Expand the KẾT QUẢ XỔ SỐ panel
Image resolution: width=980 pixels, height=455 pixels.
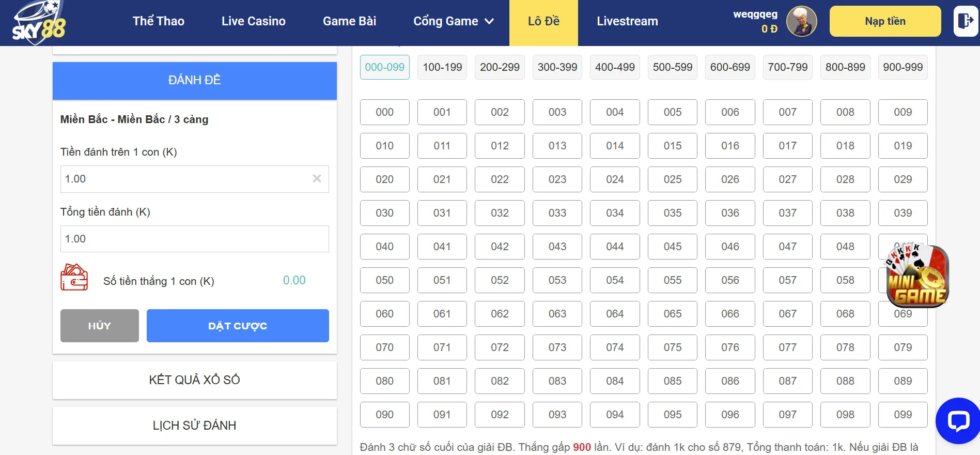[x=194, y=380]
